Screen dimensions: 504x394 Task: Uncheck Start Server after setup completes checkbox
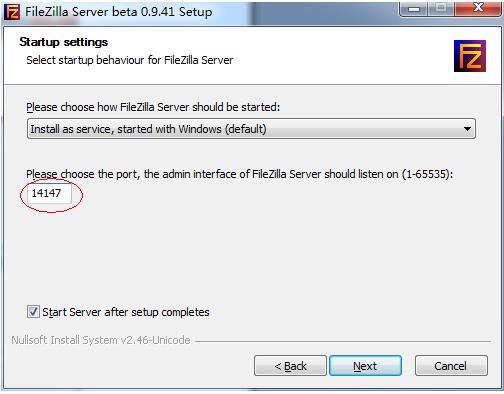33,312
